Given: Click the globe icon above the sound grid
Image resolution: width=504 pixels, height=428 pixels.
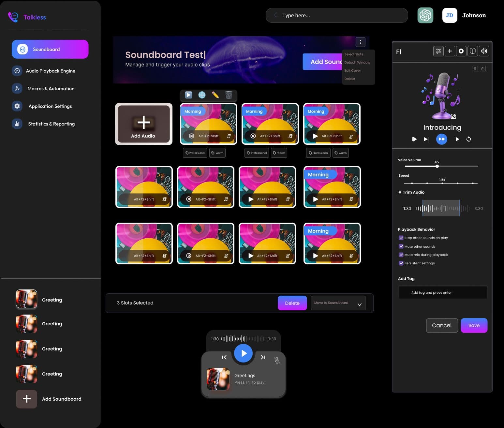Looking at the screenshot, I should tap(202, 95).
